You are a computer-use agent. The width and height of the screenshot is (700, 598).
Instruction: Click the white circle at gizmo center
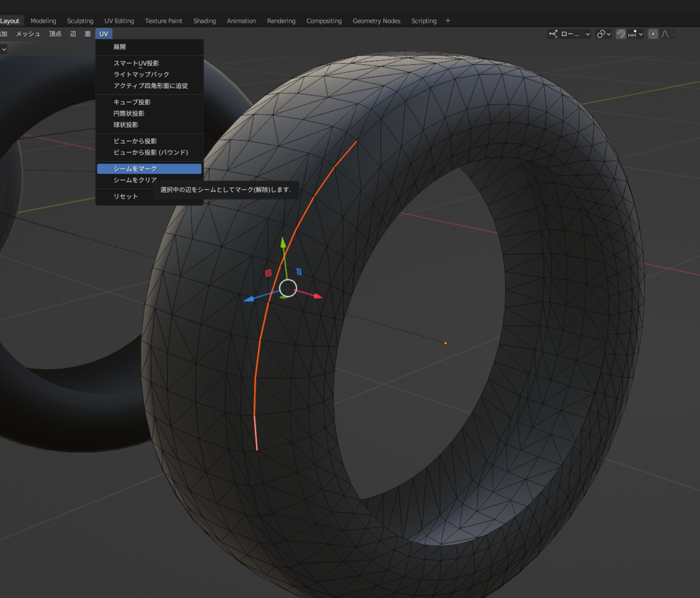click(288, 288)
